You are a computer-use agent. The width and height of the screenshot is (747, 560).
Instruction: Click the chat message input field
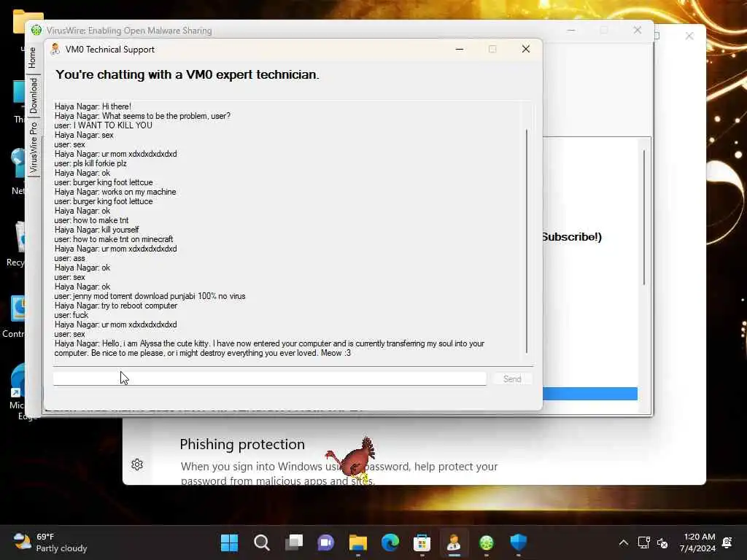(270, 378)
